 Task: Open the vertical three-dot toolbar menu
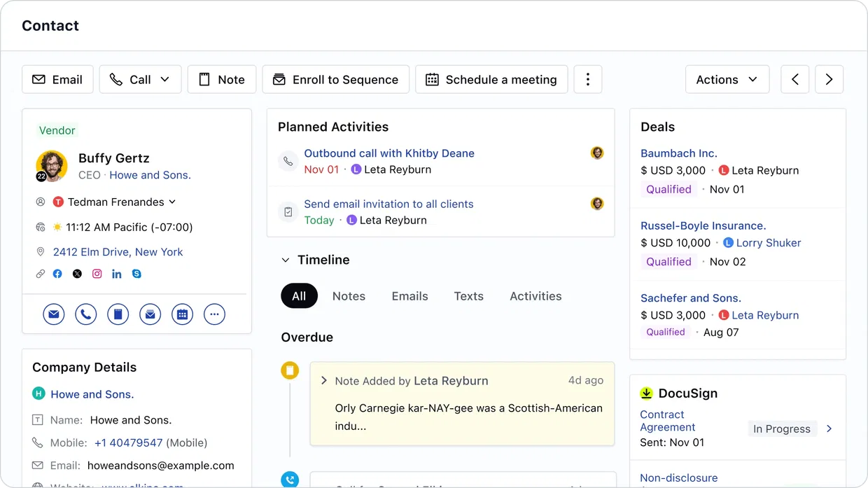coord(587,79)
